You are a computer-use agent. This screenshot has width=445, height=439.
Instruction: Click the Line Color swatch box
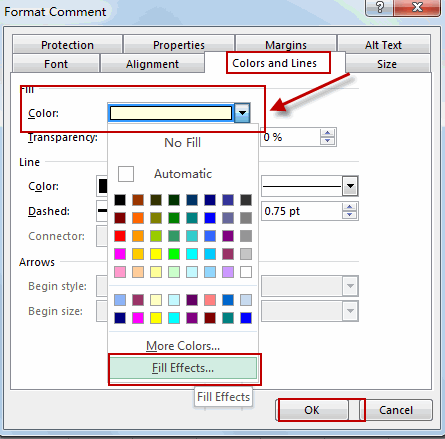(x=102, y=186)
